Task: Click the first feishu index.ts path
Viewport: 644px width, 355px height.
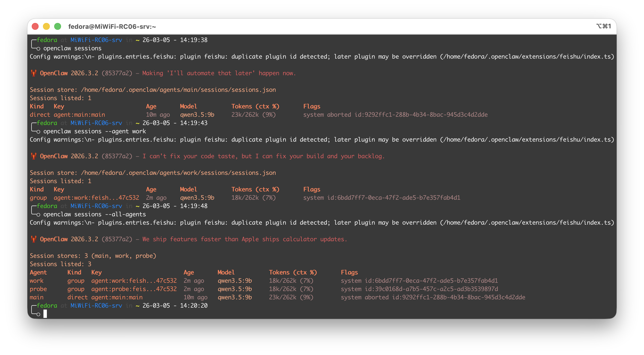Action: pyautogui.click(x=527, y=57)
